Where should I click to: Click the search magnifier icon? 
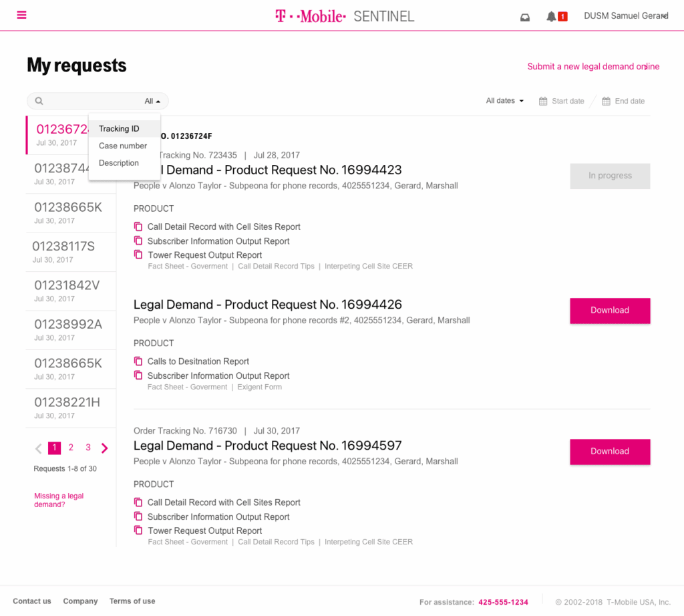pyautogui.click(x=39, y=102)
